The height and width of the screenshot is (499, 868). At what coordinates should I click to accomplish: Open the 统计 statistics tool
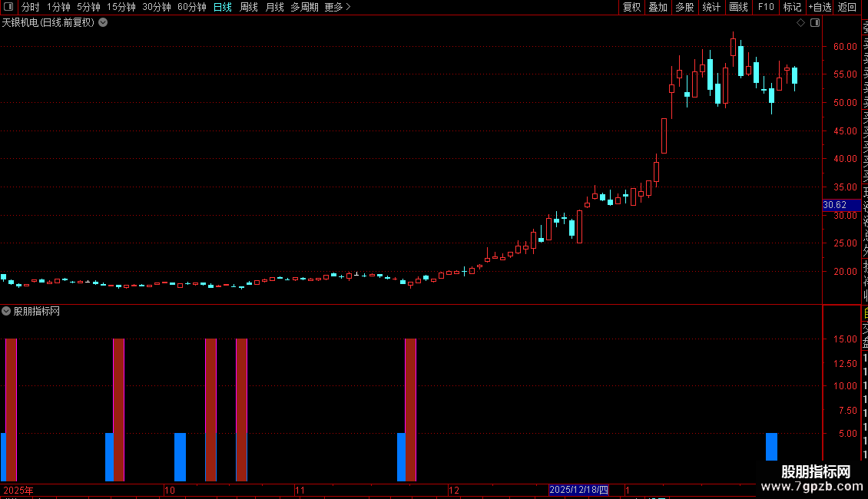pyautogui.click(x=711, y=7)
